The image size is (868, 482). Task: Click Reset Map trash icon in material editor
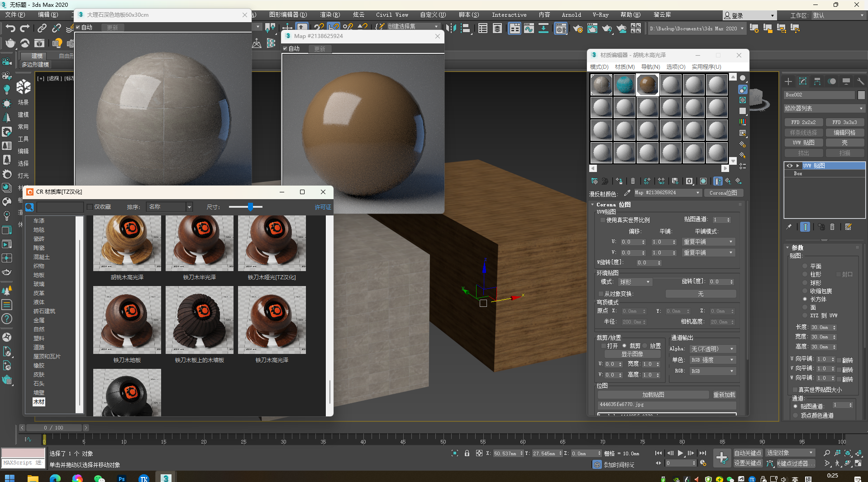coord(633,181)
